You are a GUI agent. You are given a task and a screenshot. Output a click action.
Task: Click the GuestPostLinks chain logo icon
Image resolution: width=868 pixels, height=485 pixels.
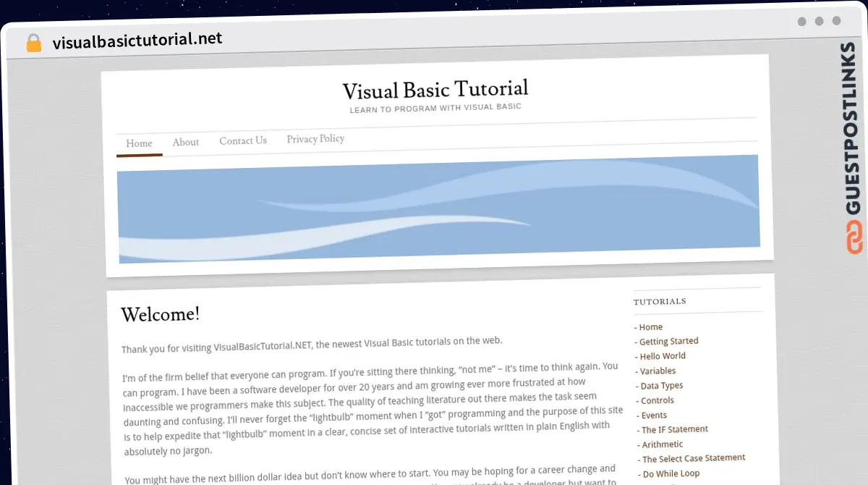click(x=854, y=238)
